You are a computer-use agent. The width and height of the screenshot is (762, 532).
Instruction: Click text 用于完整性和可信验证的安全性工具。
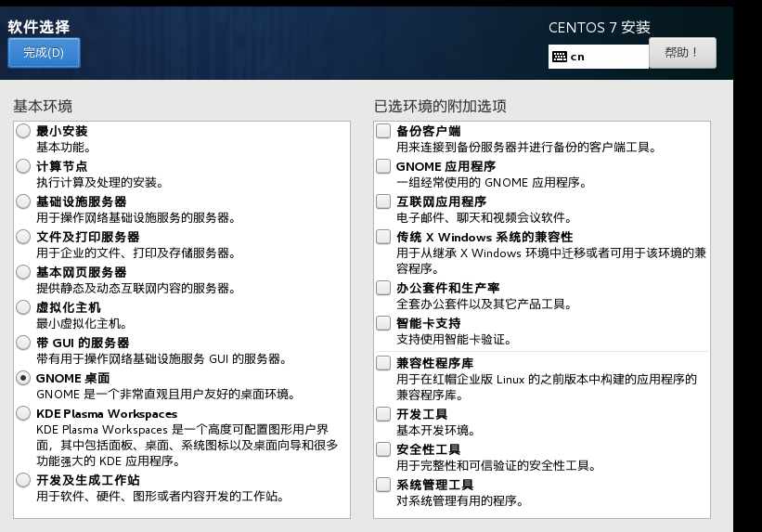[x=497, y=465]
